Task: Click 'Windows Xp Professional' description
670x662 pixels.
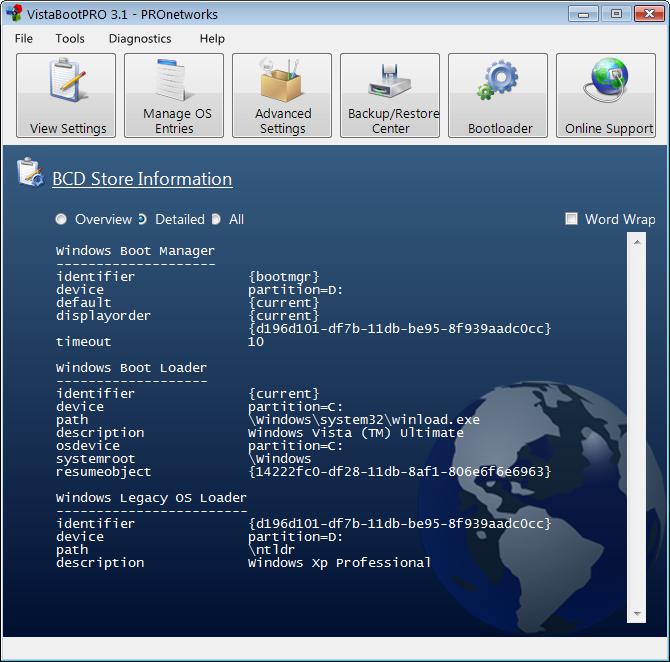Action: pyautogui.click(x=339, y=563)
